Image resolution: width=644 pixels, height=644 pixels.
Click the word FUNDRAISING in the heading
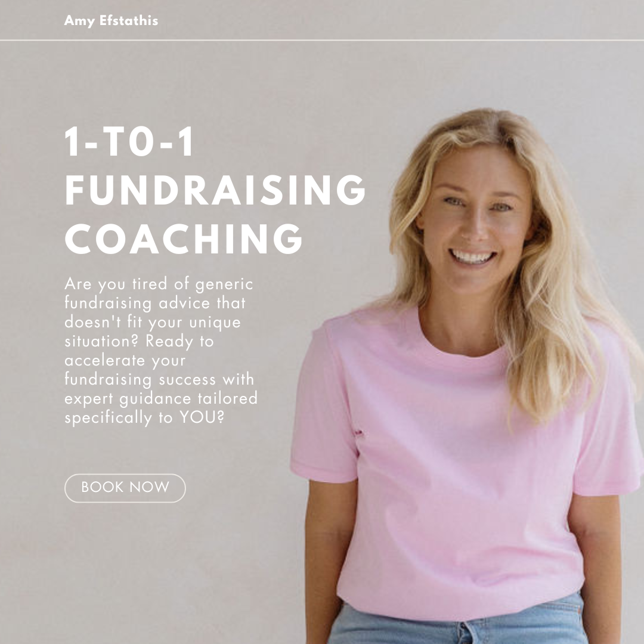click(x=215, y=190)
